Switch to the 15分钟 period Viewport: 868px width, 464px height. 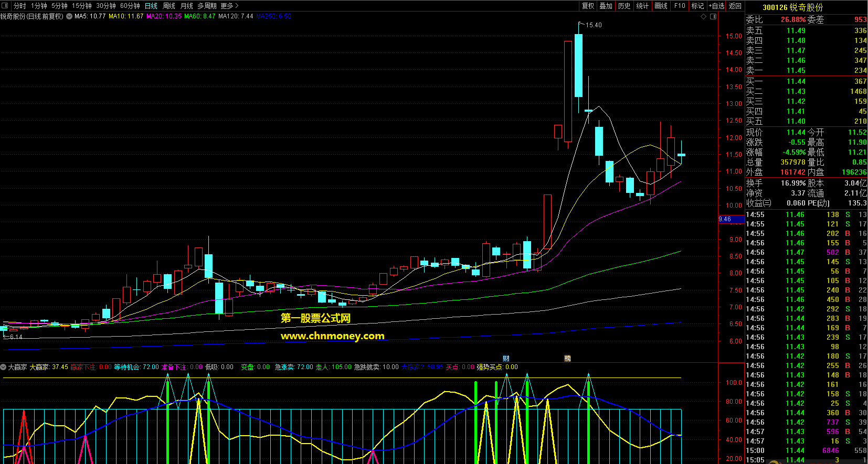coord(82,6)
